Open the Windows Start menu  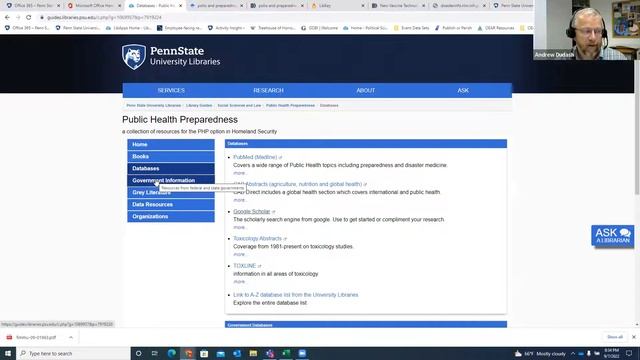tap(8, 353)
